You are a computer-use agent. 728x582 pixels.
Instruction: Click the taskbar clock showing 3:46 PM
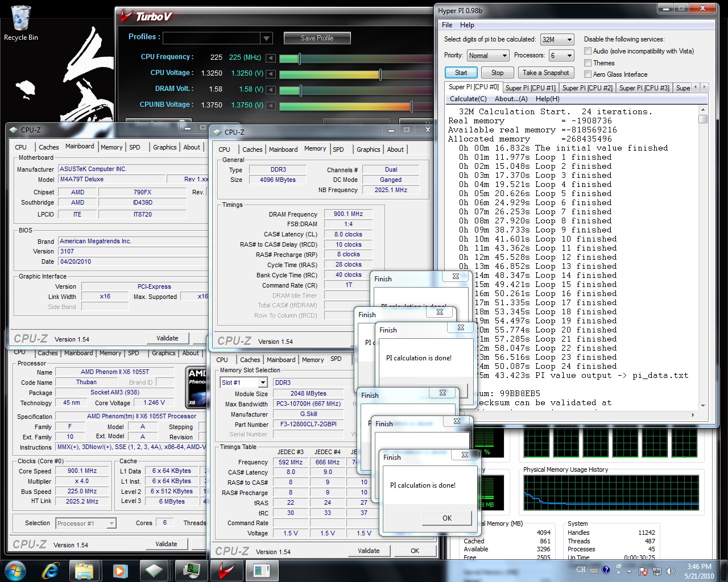click(x=699, y=567)
